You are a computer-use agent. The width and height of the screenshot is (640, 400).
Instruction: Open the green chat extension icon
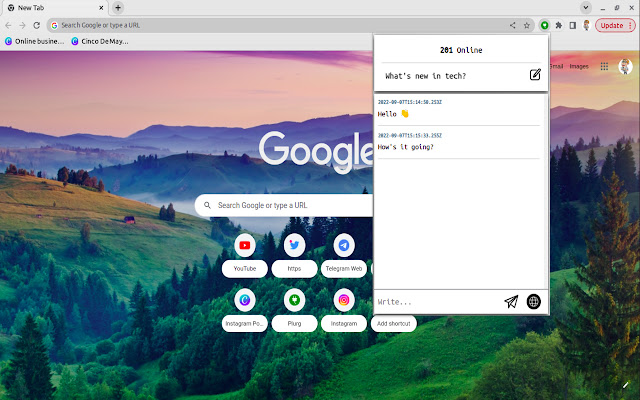point(544,25)
